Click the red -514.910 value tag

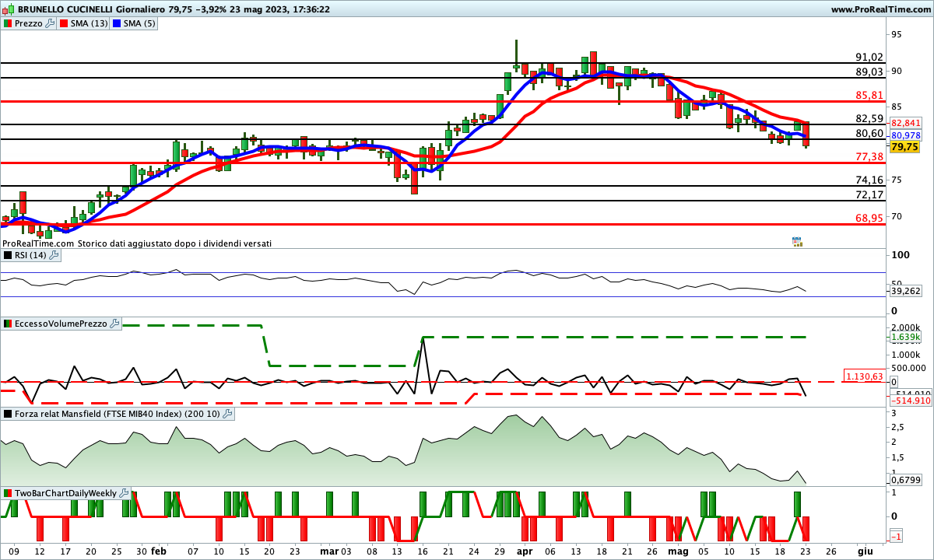[910, 401]
